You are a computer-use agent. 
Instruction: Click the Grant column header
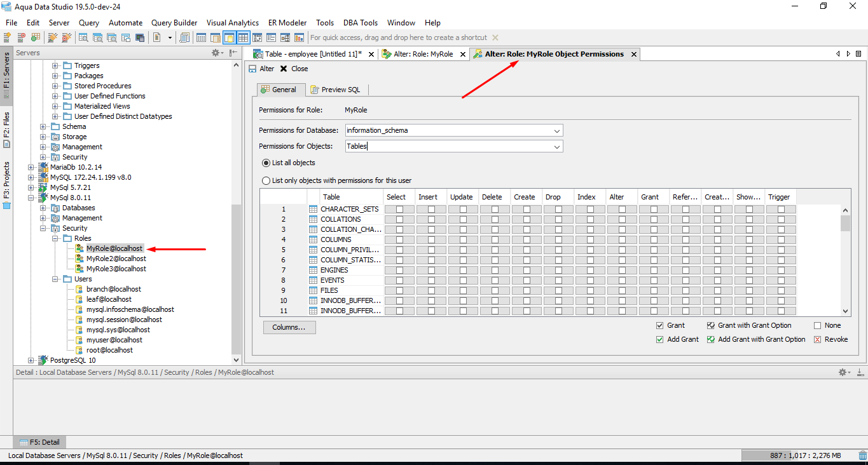click(654, 197)
